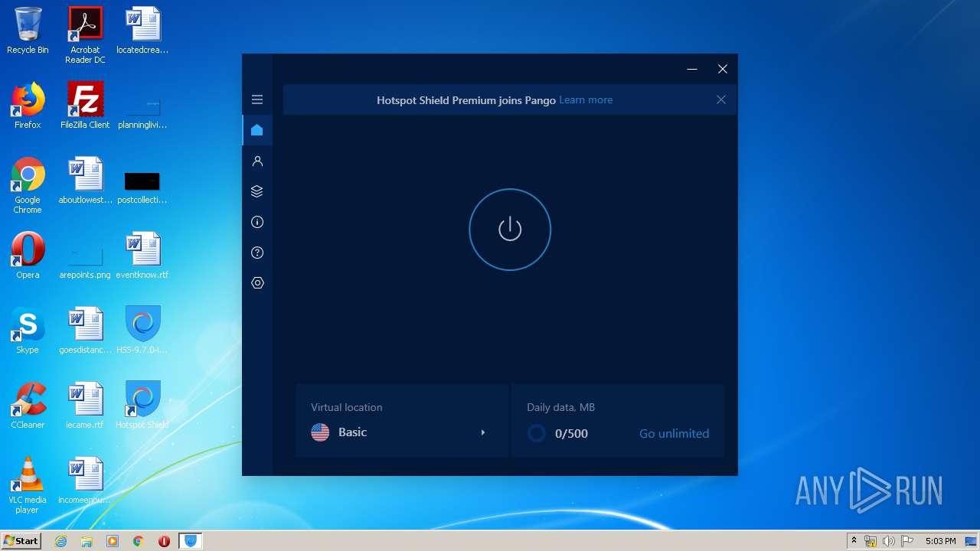The image size is (980, 551).
Task: Click the Learn more link in banner
Action: 586,100
